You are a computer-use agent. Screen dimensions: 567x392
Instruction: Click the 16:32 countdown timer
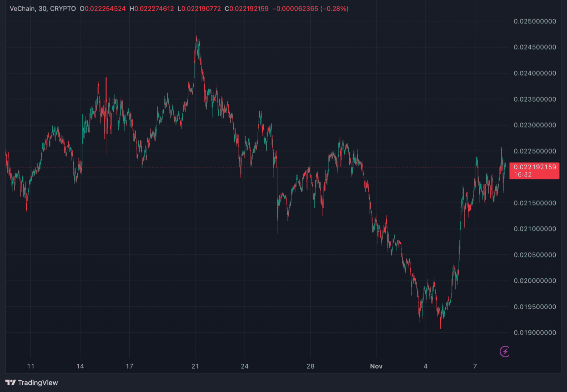[x=523, y=175]
